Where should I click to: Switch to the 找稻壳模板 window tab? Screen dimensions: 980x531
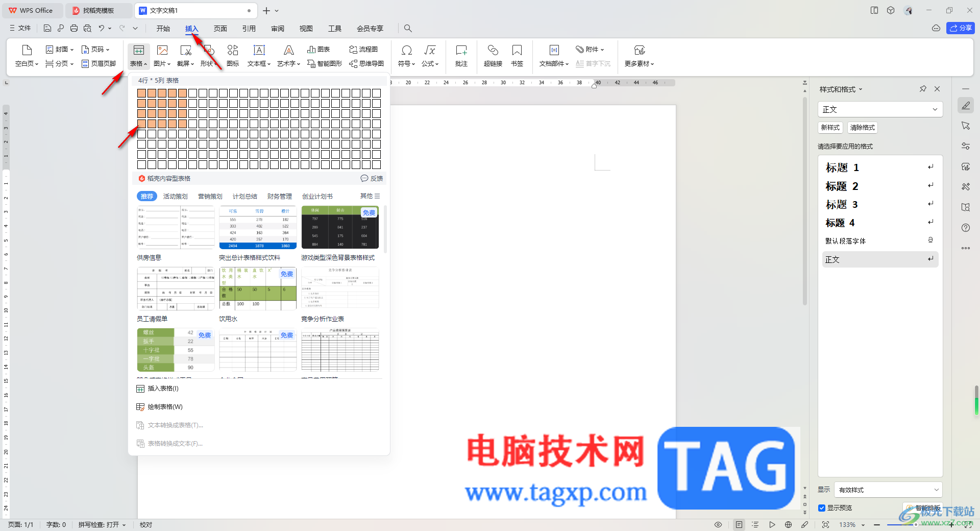click(x=98, y=10)
